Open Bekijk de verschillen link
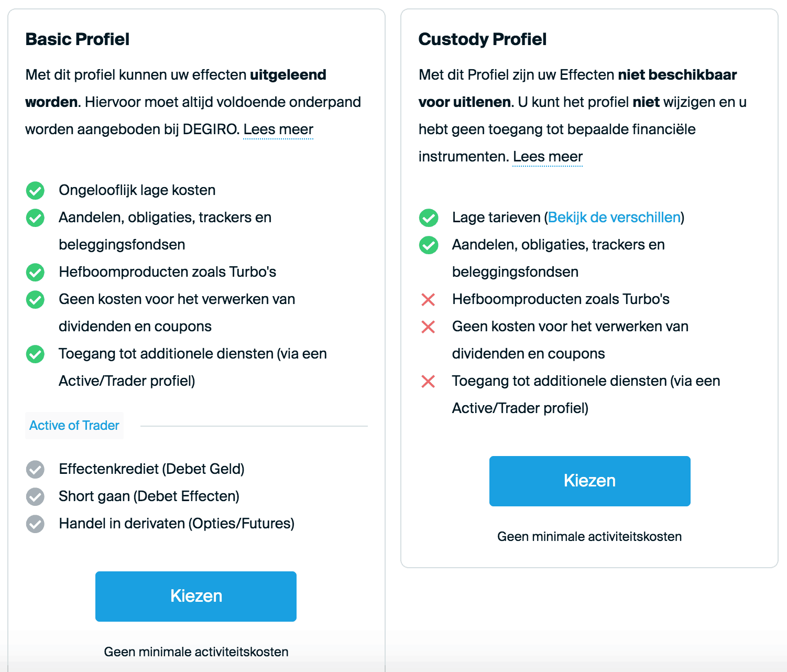Screen dimensions: 787x672 tap(614, 218)
